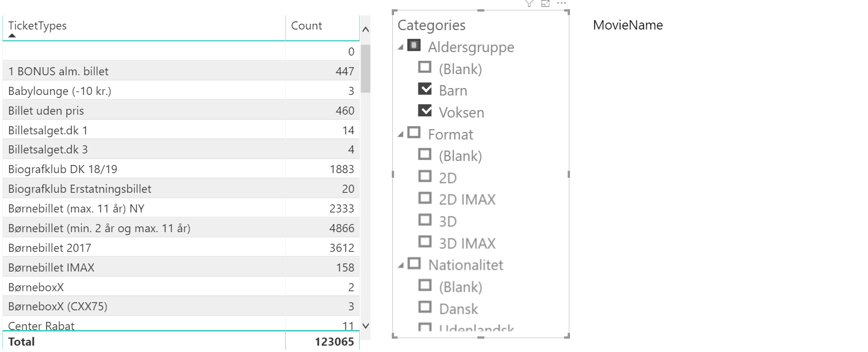Select Børnebillet (max. 11 år) NY row
This screenshot has height=352, width=868.
click(x=181, y=208)
